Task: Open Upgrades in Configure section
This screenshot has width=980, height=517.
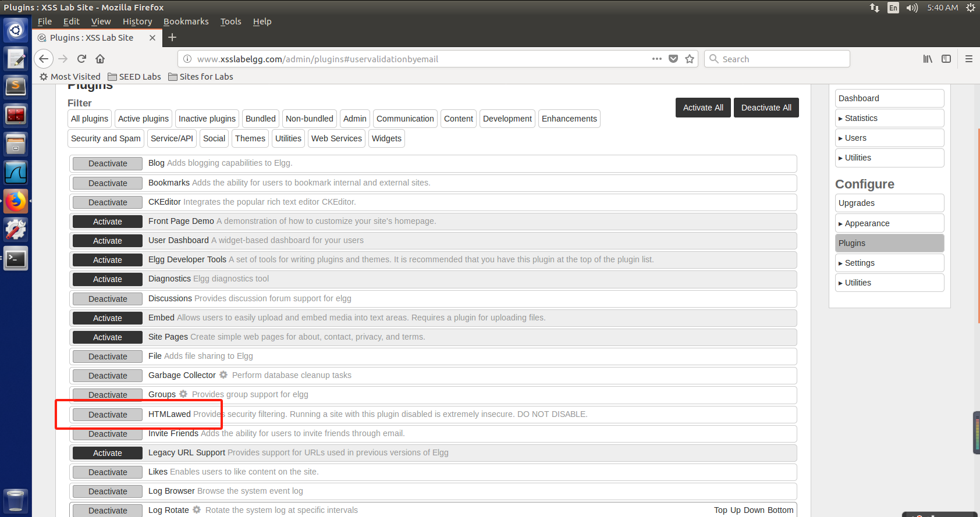Action: click(889, 203)
